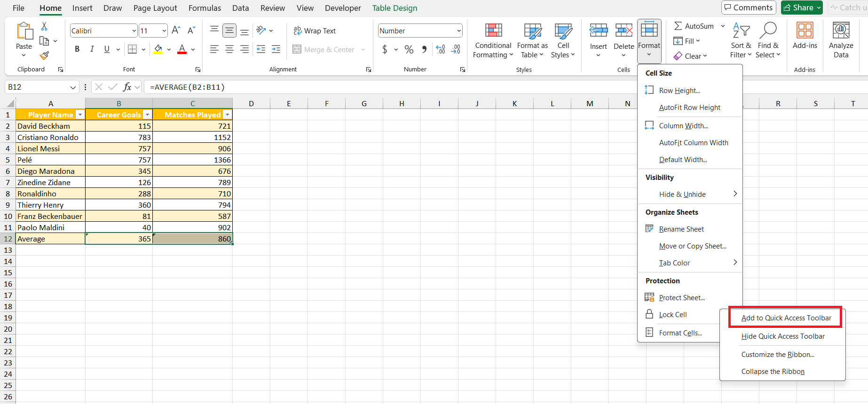Click the Paste clipboard icon
The height and width of the screenshot is (404, 868).
click(24, 31)
